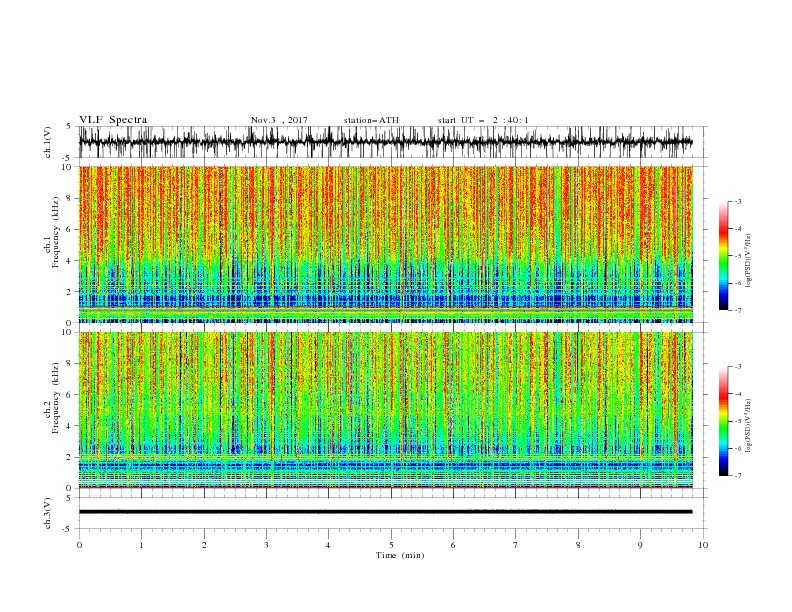
Task: Click the 'ch.1(V)' waveform axis label
Action: click(x=48, y=142)
